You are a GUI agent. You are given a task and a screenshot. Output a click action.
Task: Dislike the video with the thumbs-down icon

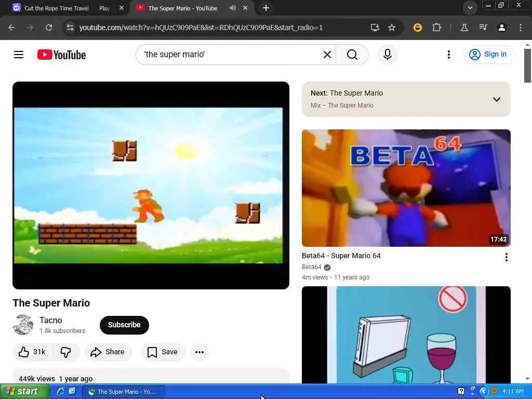pyautogui.click(x=66, y=352)
